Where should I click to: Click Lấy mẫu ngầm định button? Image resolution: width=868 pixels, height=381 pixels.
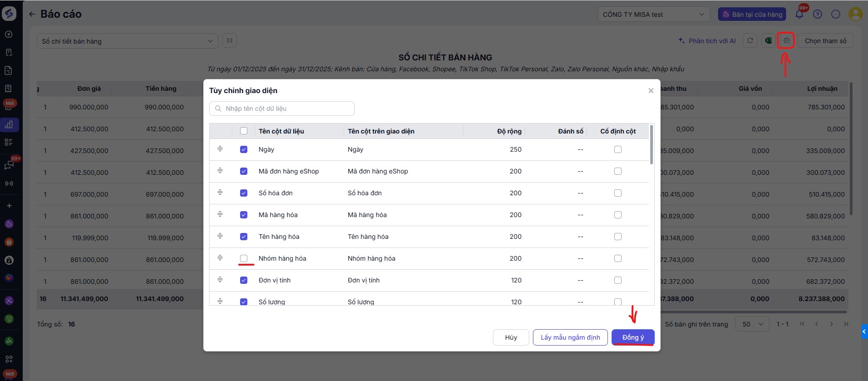(570, 337)
